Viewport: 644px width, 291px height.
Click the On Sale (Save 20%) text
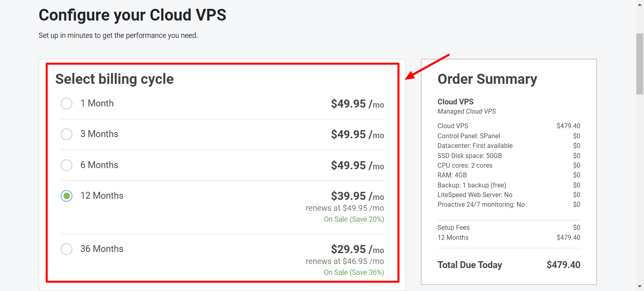354,219
